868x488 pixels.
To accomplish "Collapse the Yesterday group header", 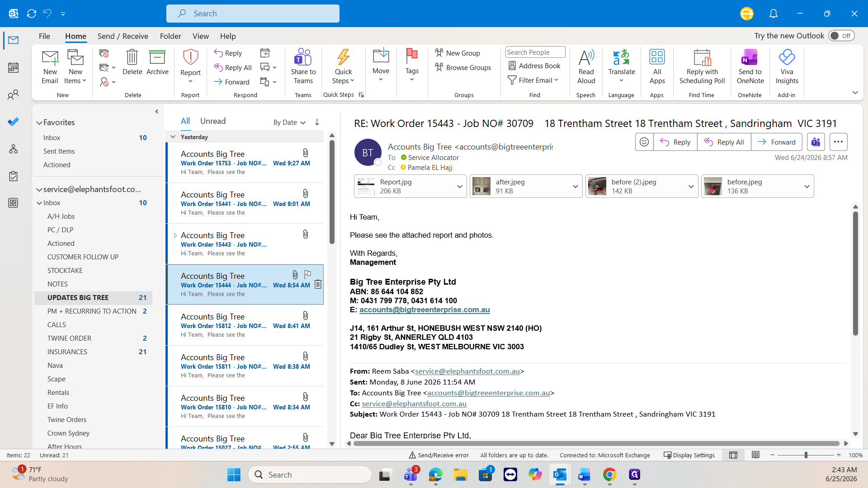I will pos(173,137).
